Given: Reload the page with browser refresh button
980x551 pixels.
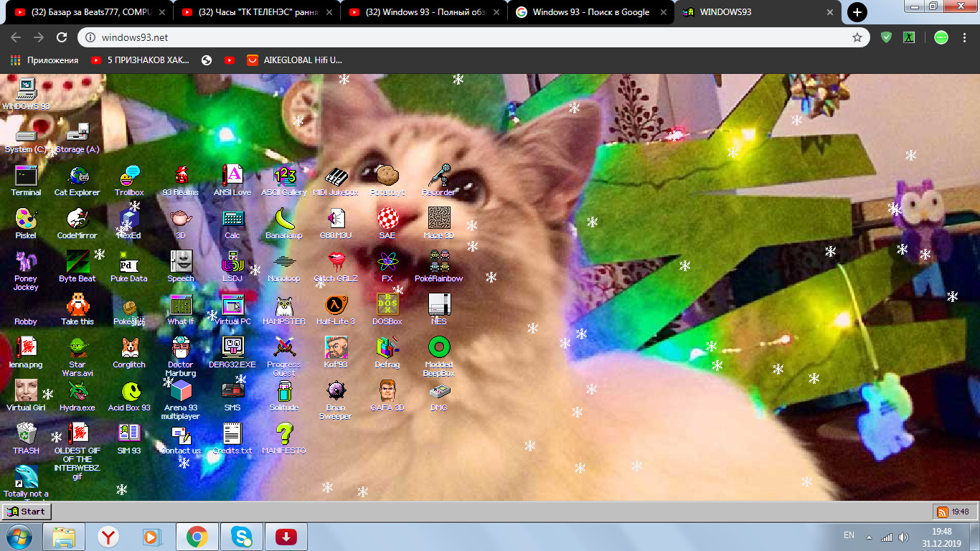Looking at the screenshot, I should 62,37.
